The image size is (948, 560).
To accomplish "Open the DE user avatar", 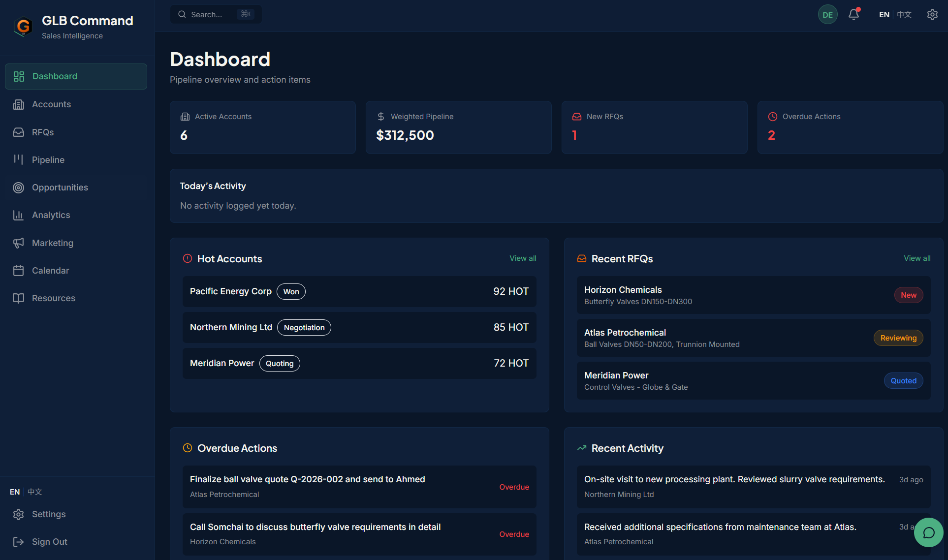I will tap(827, 14).
